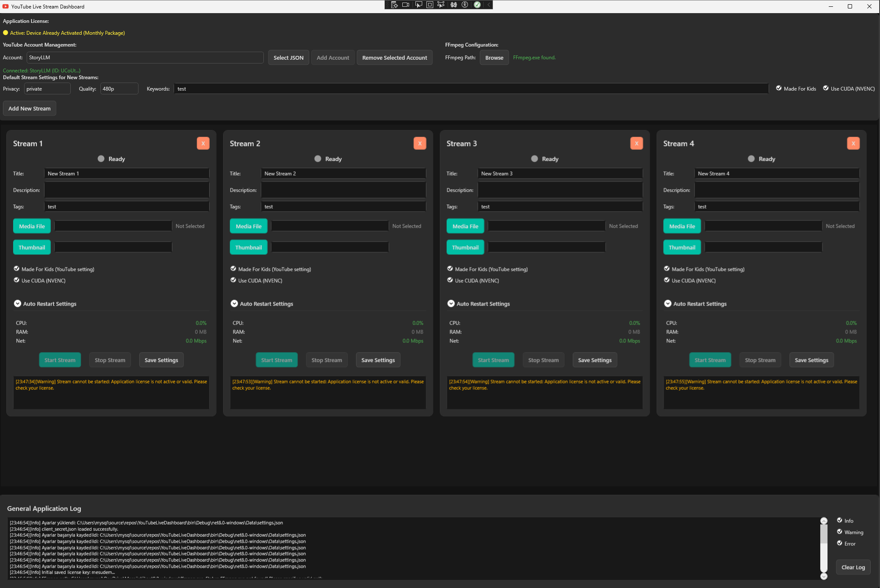Click the 'FFmpeg.exe found.' status text

click(534, 58)
